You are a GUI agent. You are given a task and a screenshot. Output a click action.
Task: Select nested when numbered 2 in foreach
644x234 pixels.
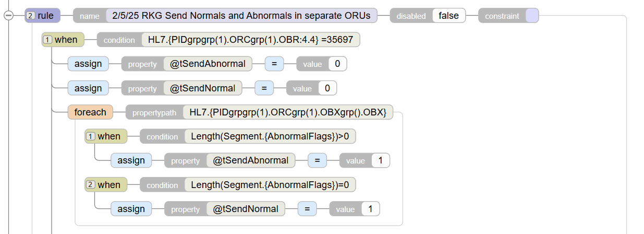click(106, 184)
